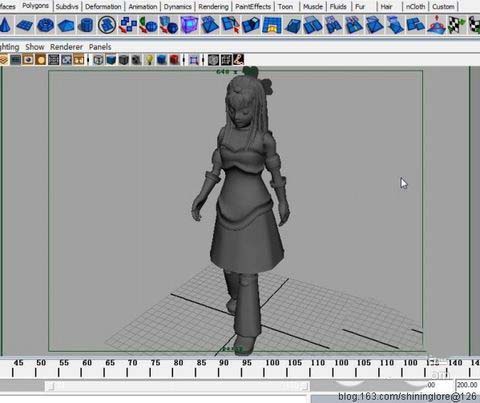Click the Camera attributes panel icon
This screenshot has height=403, width=480.
point(15,60)
